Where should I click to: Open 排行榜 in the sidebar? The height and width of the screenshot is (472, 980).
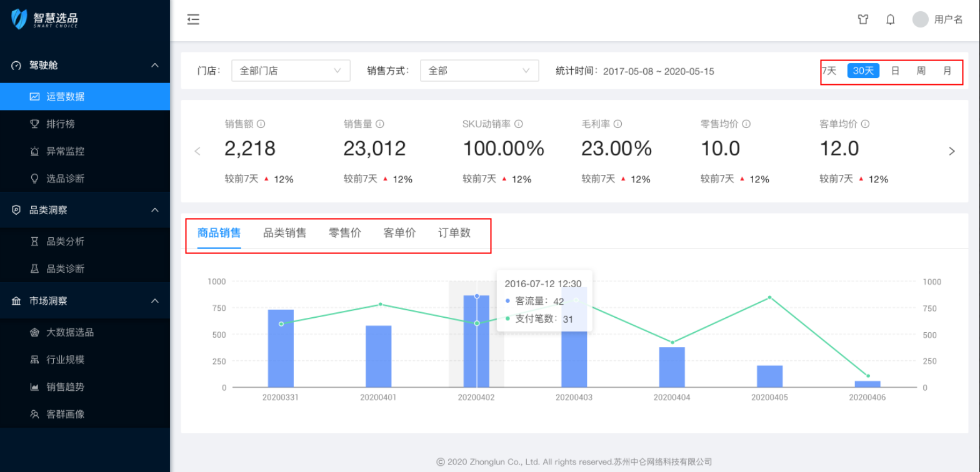pos(61,124)
